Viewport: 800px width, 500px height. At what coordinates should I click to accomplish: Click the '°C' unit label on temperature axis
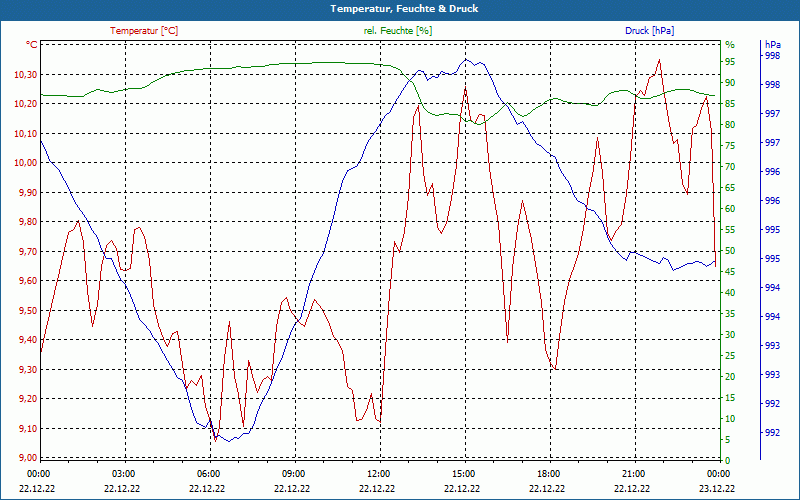tap(32, 45)
